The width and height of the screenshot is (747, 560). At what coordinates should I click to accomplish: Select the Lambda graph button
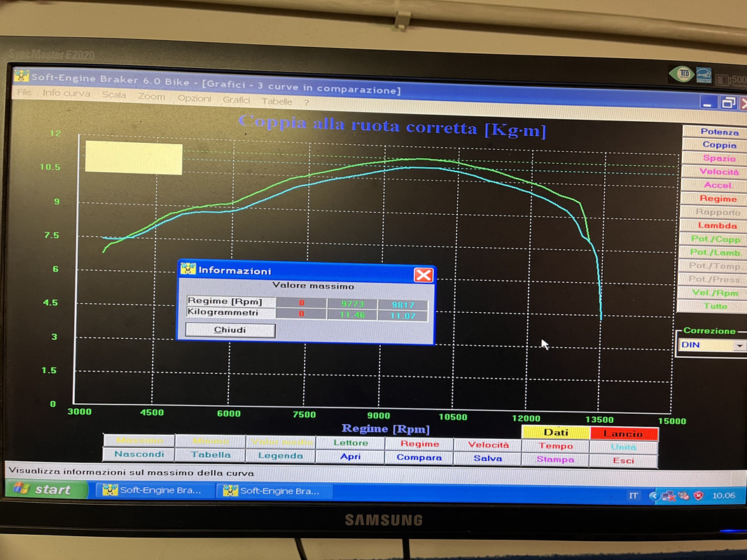[x=717, y=225]
